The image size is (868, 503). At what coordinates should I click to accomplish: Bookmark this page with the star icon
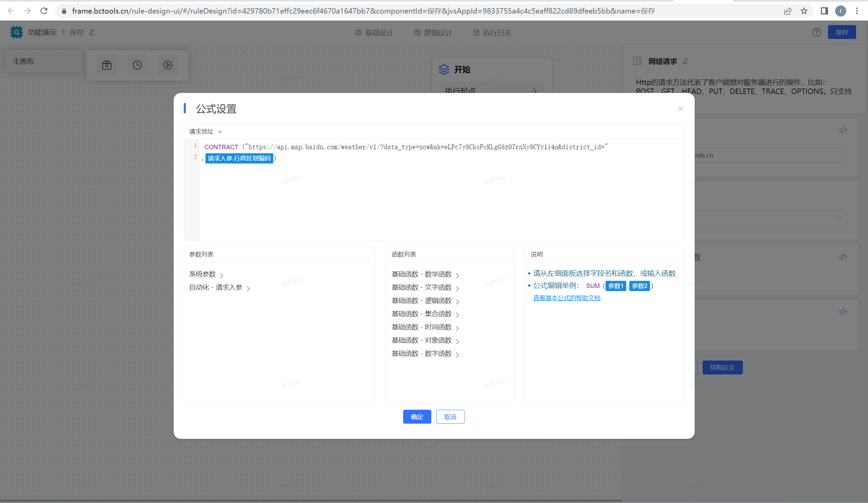coord(804,11)
